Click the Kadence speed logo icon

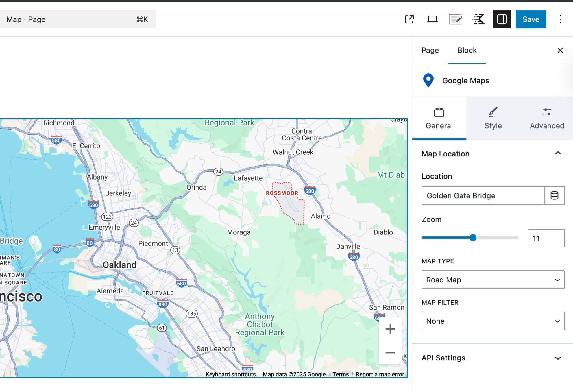[x=479, y=19]
